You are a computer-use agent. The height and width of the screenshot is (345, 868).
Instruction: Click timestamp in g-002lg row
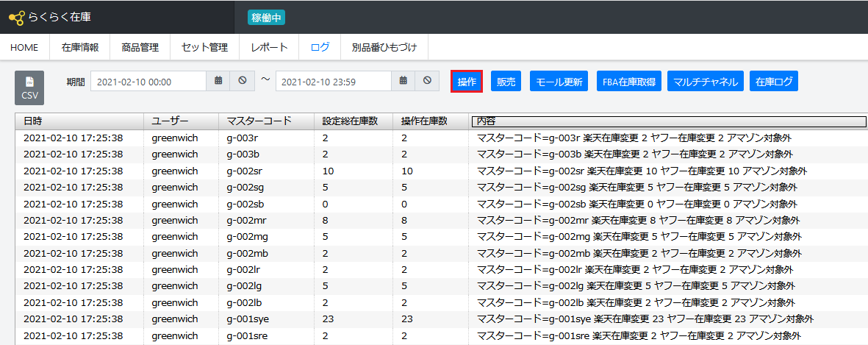(73, 285)
